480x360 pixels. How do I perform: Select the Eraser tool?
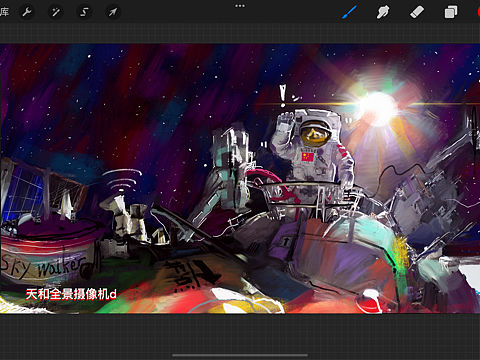tap(417, 12)
